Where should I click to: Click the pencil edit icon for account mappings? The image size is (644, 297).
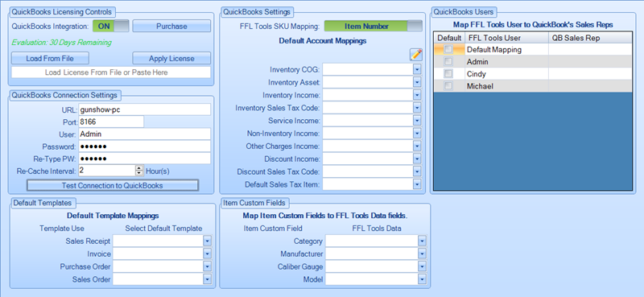pos(416,54)
